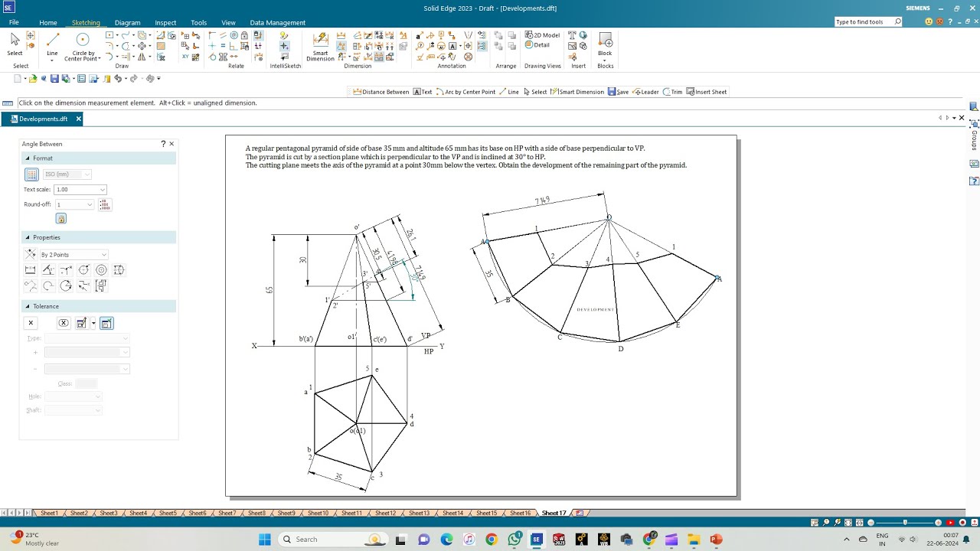The width and height of the screenshot is (980, 551).
Task: Click the New document icon
Action: 17,79
